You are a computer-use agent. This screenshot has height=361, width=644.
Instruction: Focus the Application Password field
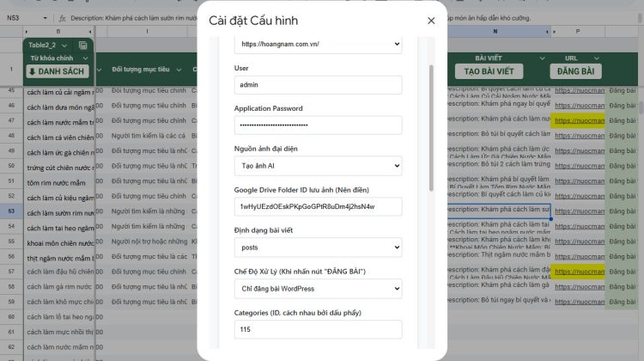pyautogui.click(x=318, y=125)
